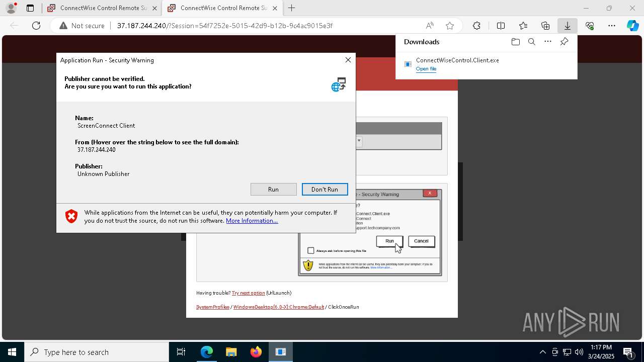Open the tab actions menu icon
The height and width of the screenshot is (362, 644).
pyautogui.click(x=30, y=8)
